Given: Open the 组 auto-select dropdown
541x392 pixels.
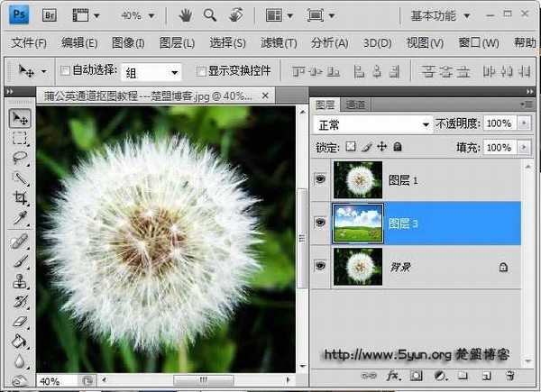Looking at the screenshot, I should click(x=153, y=71).
